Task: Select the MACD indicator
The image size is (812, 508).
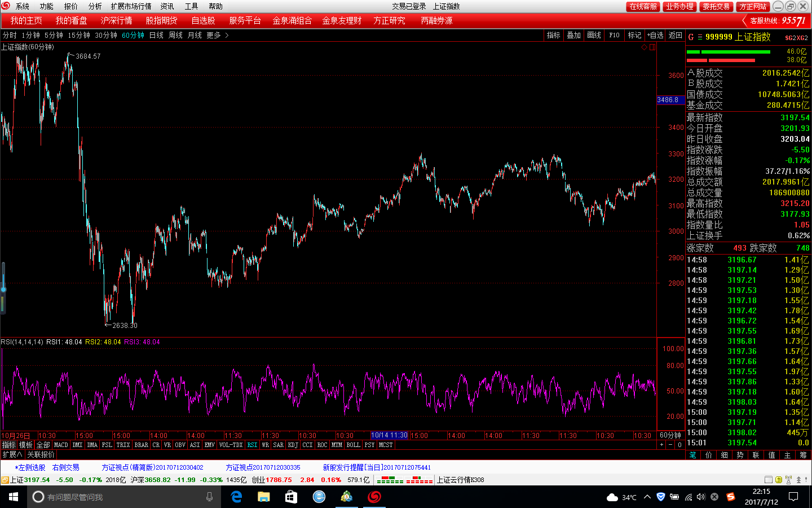Action: [61, 445]
